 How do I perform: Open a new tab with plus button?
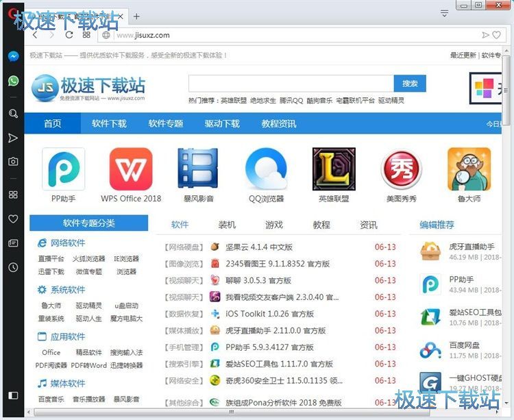click(x=136, y=16)
